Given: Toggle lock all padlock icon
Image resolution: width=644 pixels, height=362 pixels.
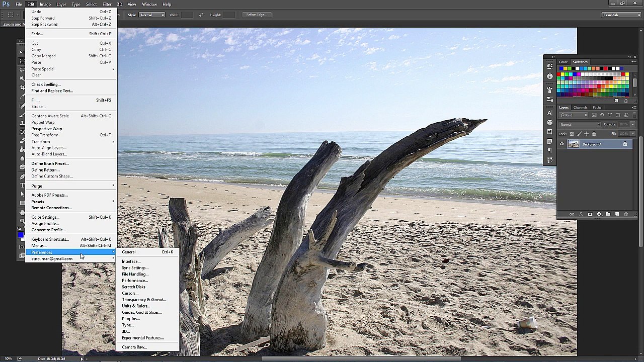Looking at the screenshot, I should [594, 134].
